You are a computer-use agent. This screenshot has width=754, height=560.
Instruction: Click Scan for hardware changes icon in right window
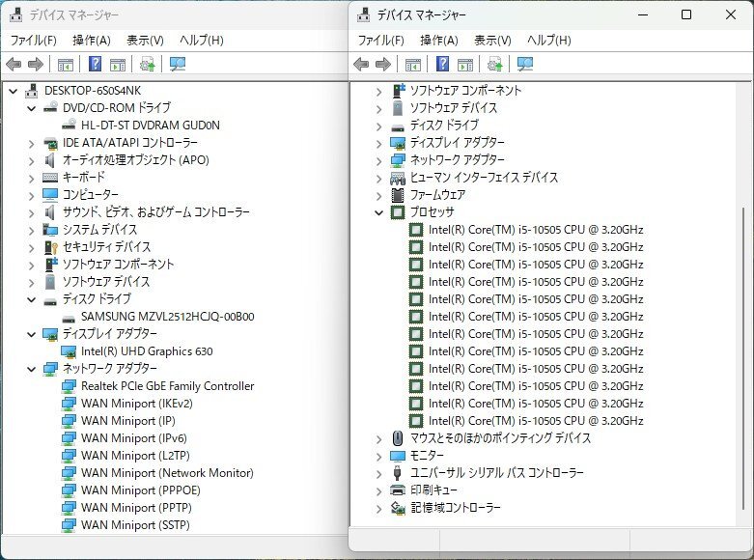click(524, 64)
